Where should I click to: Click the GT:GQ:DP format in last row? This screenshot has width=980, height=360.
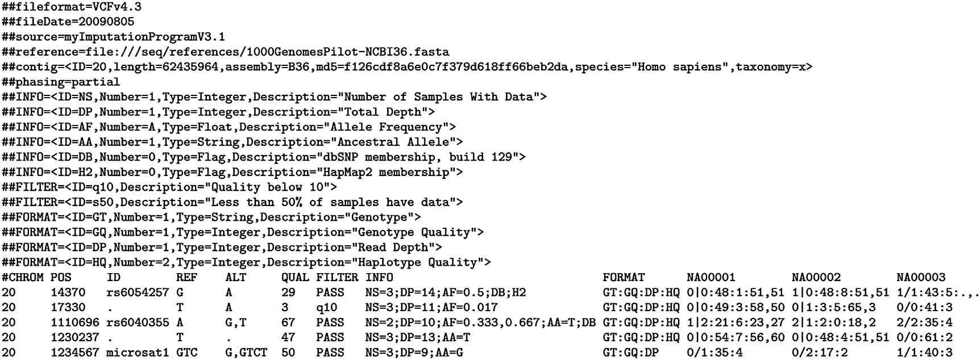click(631, 353)
